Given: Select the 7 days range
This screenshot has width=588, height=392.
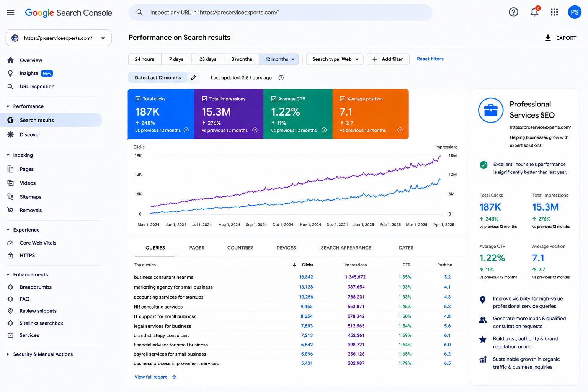Looking at the screenshot, I should [x=176, y=59].
